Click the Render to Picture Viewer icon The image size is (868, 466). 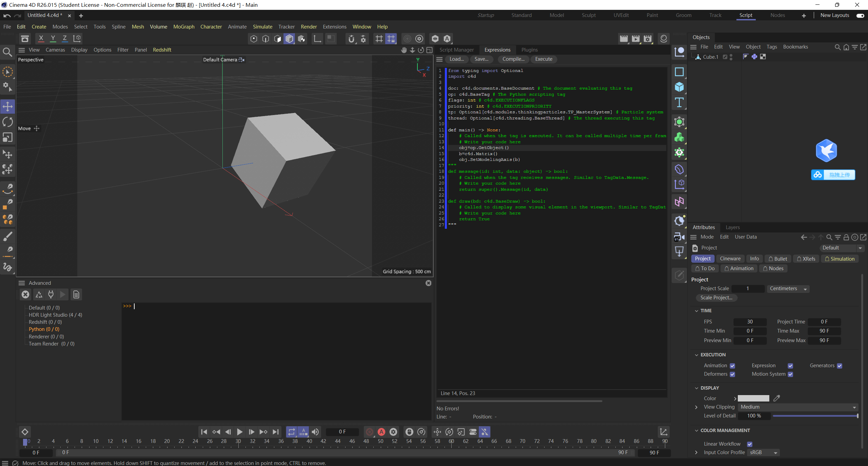click(636, 39)
